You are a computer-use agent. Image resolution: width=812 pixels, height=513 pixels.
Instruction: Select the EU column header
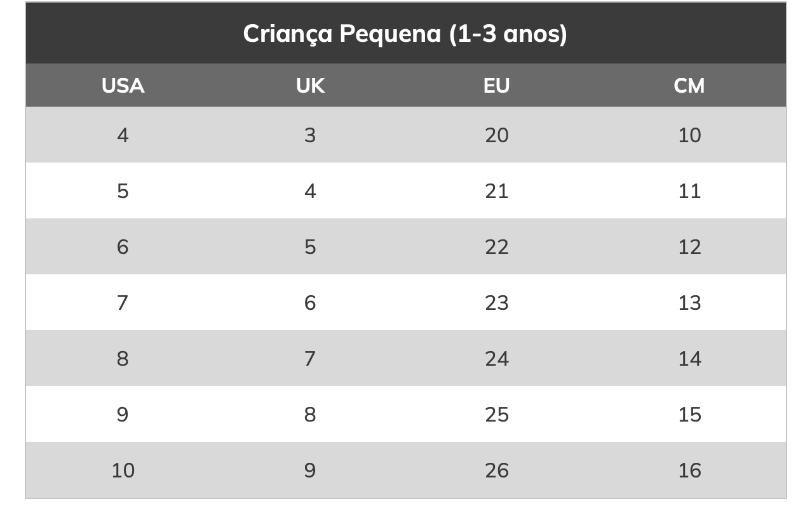tap(496, 86)
